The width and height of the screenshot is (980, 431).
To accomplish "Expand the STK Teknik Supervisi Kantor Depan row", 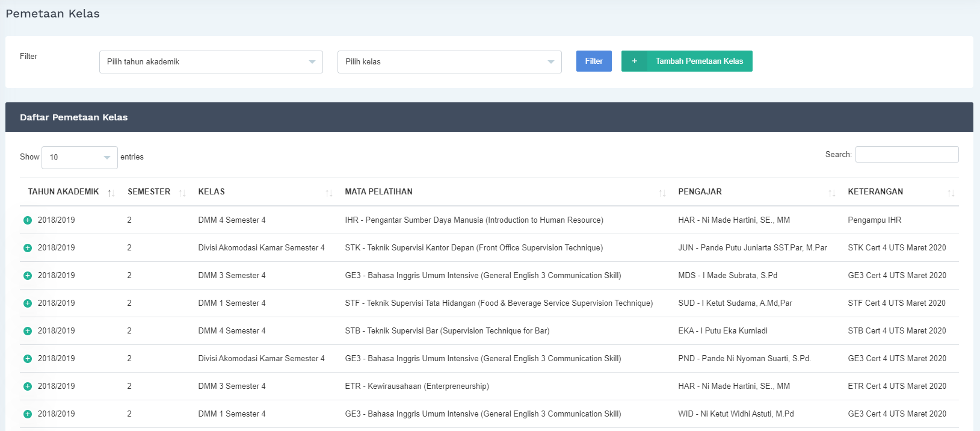I will pyautogui.click(x=28, y=248).
